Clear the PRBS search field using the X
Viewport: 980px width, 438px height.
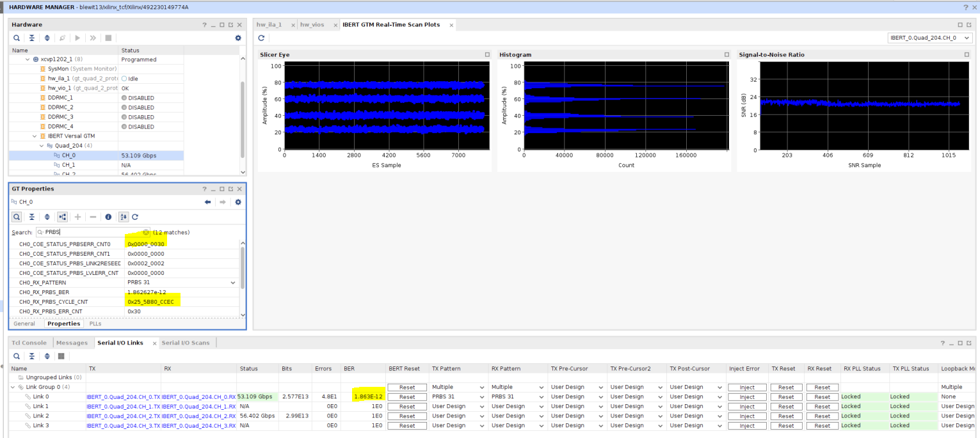tap(146, 232)
